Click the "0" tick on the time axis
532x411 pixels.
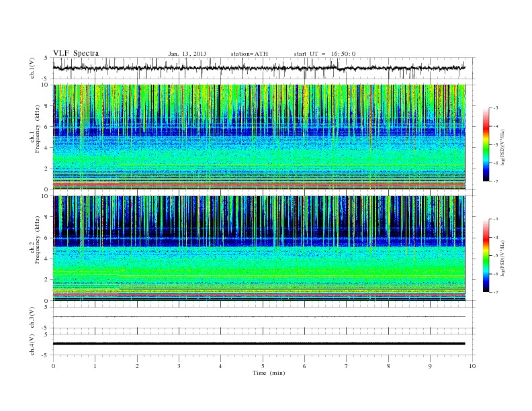[x=53, y=366]
